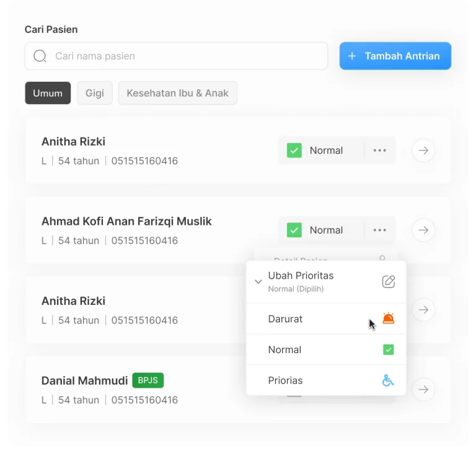476x451 pixels.
Task: Click the edit icon beside Ubah Prioritas
Action: [388, 282]
